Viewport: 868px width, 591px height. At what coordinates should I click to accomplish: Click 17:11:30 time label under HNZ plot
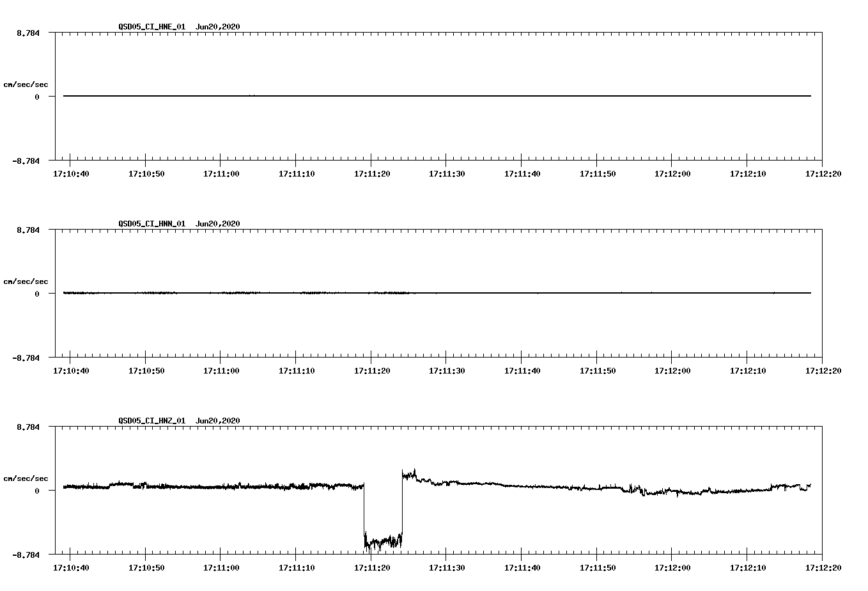tap(447, 567)
